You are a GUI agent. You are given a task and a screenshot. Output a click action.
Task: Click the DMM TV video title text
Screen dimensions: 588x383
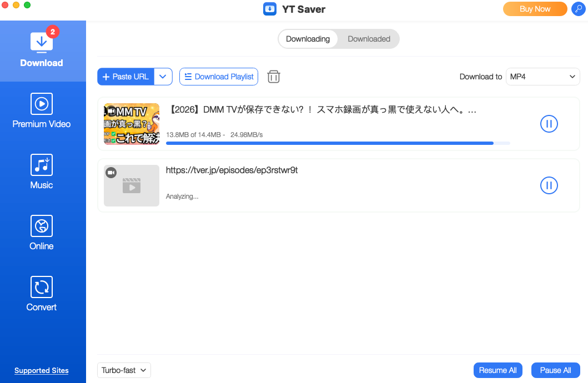pos(321,110)
